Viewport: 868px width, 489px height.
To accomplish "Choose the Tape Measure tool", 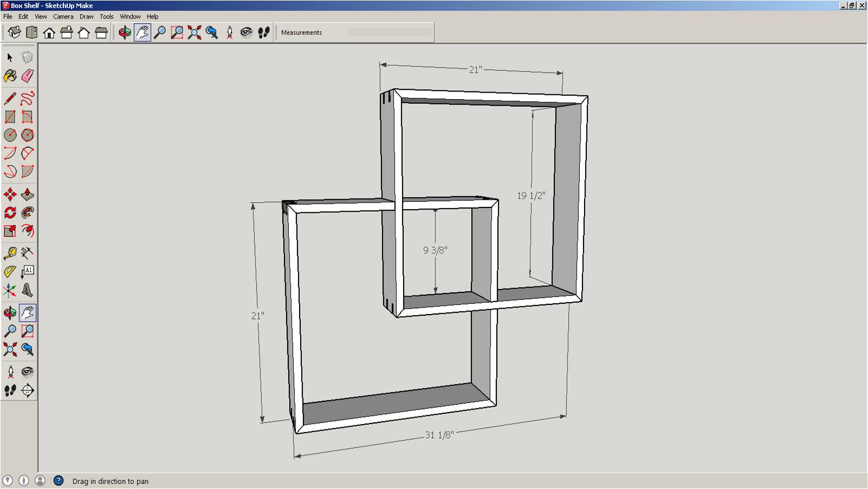I will (x=10, y=253).
